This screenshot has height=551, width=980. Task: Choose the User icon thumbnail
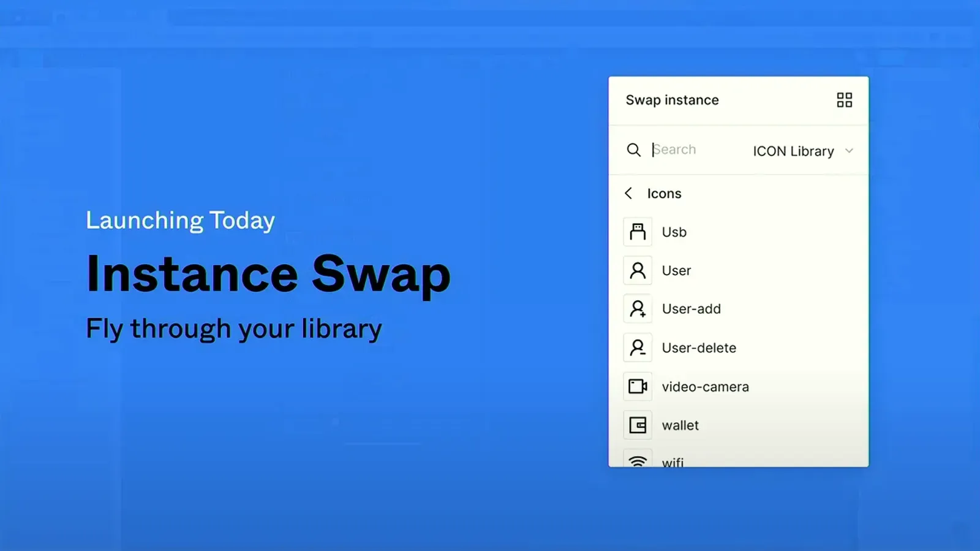tap(638, 270)
